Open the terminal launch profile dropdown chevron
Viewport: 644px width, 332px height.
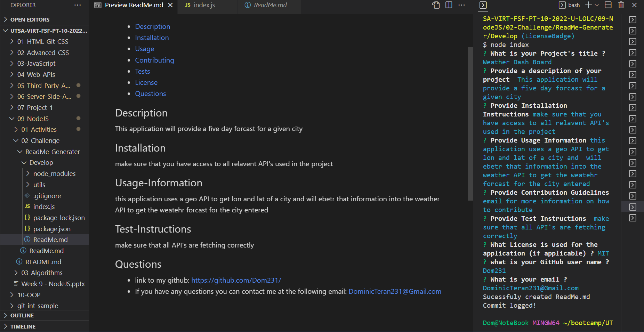click(596, 5)
